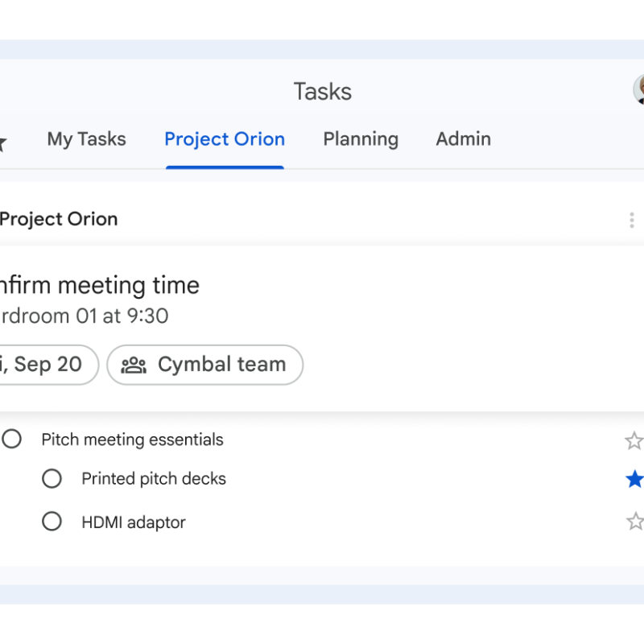This screenshot has height=644, width=644.
Task: Select the Project Orion tab
Action: click(x=225, y=139)
